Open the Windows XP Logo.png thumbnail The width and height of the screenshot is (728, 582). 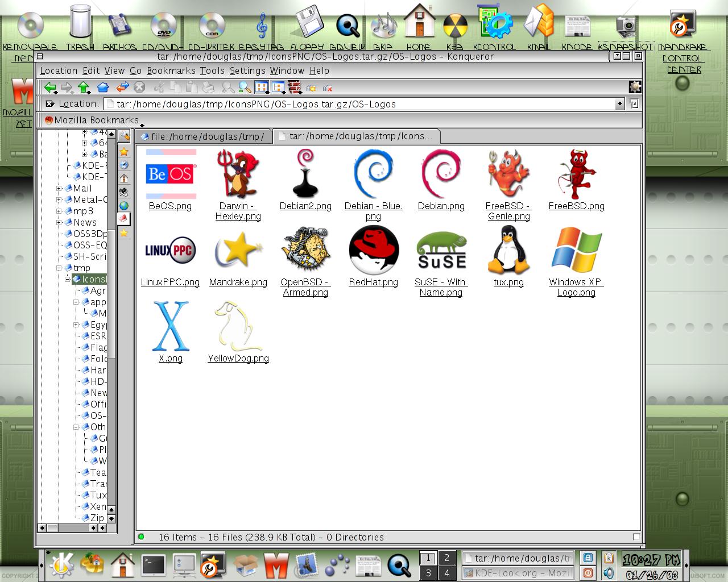click(576, 251)
